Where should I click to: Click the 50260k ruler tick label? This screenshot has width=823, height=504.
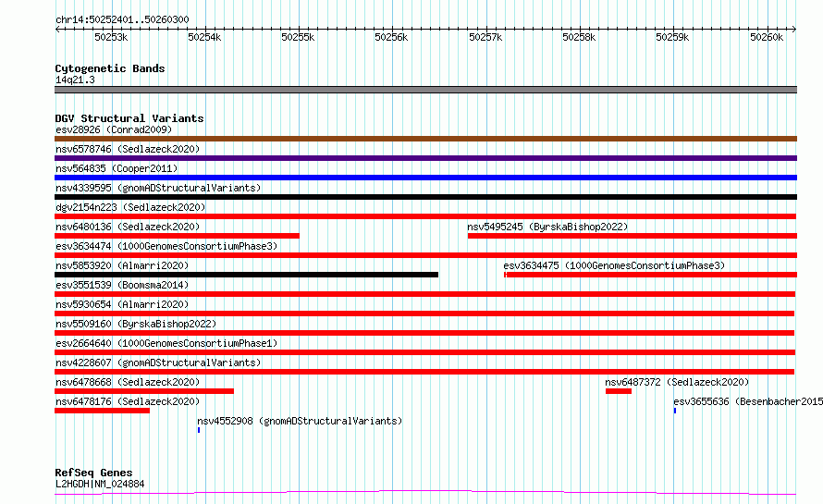pos(767,37)
